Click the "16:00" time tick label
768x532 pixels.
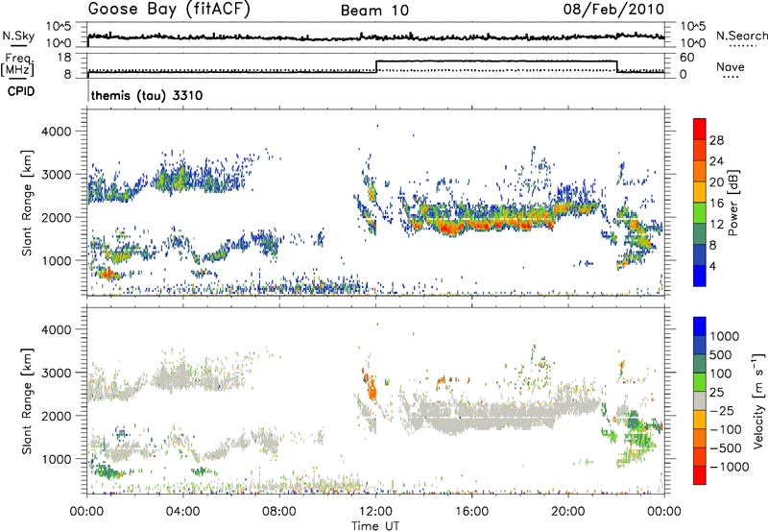pyautogui.click(x=471, y=512)
